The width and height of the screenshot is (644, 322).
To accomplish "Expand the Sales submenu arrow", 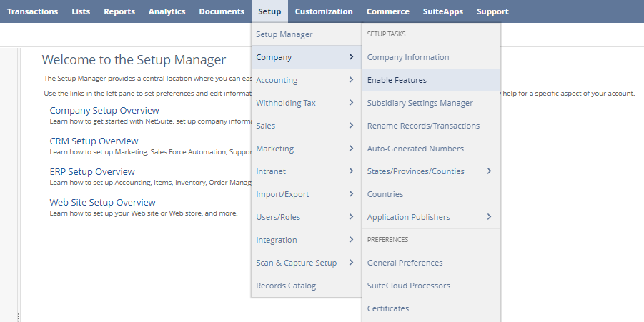I will point(351,125).
